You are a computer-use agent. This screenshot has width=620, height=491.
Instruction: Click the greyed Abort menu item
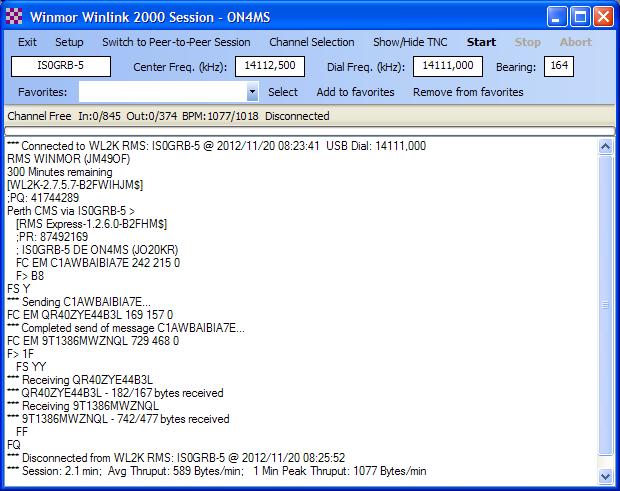point(576,42)
